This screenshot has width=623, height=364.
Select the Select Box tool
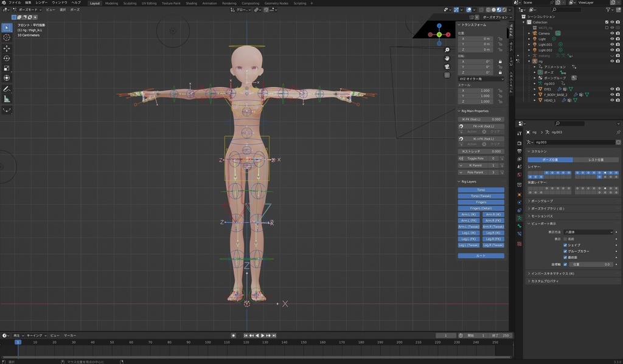point(7,27)
